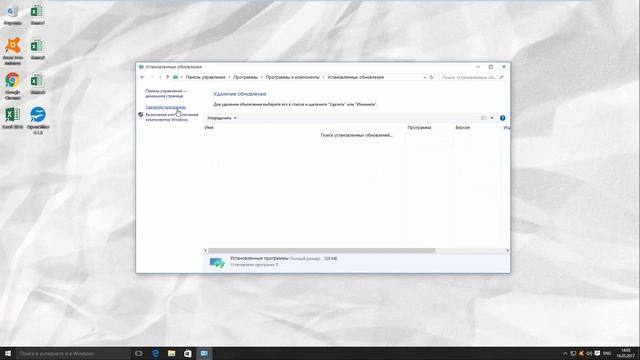The image size is (640, 360).
Task: Open Windows Store from the taskbar
Action: point(188,353)
